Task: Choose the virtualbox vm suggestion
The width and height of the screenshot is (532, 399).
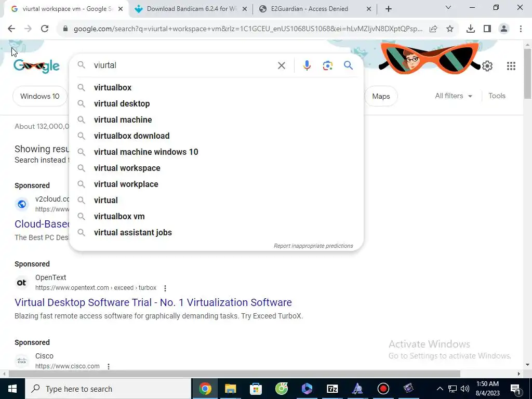Action: (216, 217)
